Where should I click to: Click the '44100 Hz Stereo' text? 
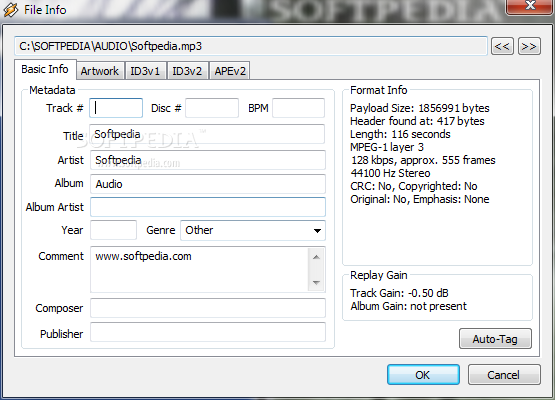(390, 173)
